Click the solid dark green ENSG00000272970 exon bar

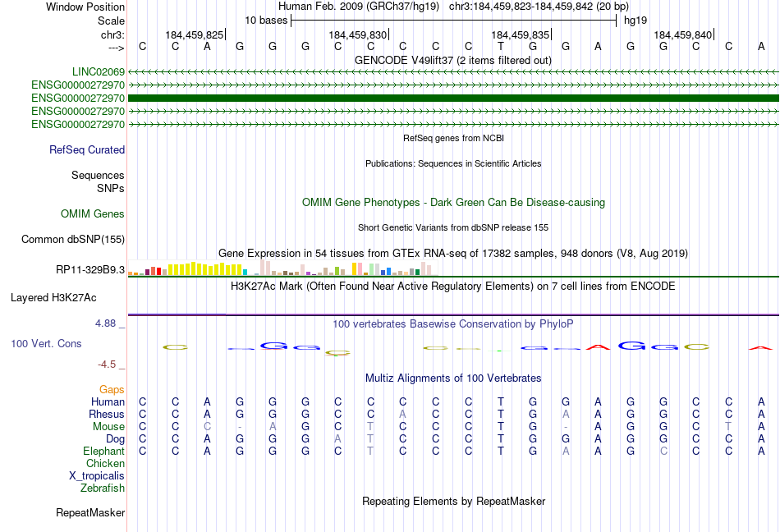click(453, 98)
